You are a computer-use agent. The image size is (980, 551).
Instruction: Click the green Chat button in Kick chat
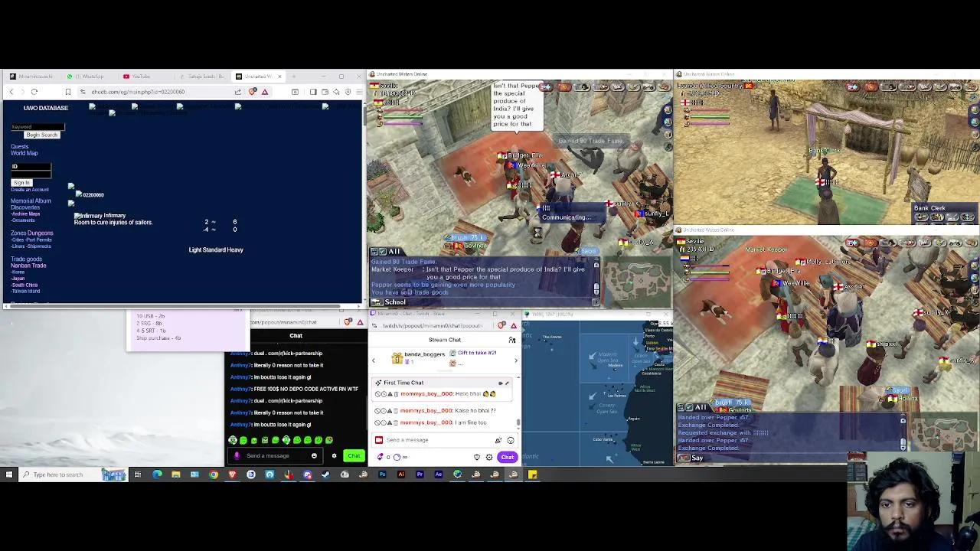[x=353, y=456]
